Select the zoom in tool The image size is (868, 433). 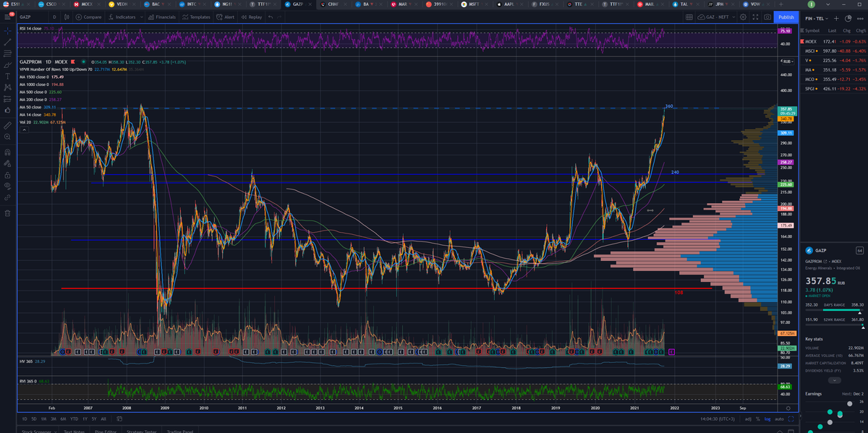7,137
